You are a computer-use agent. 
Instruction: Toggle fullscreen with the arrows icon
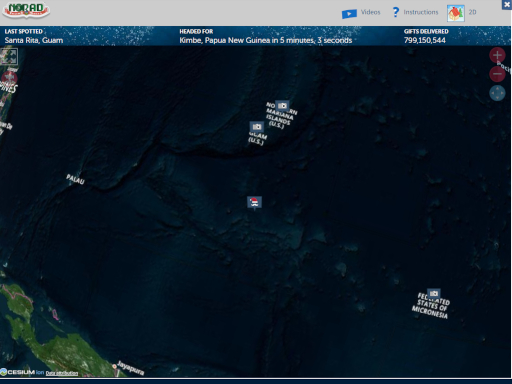pos(9,56)
